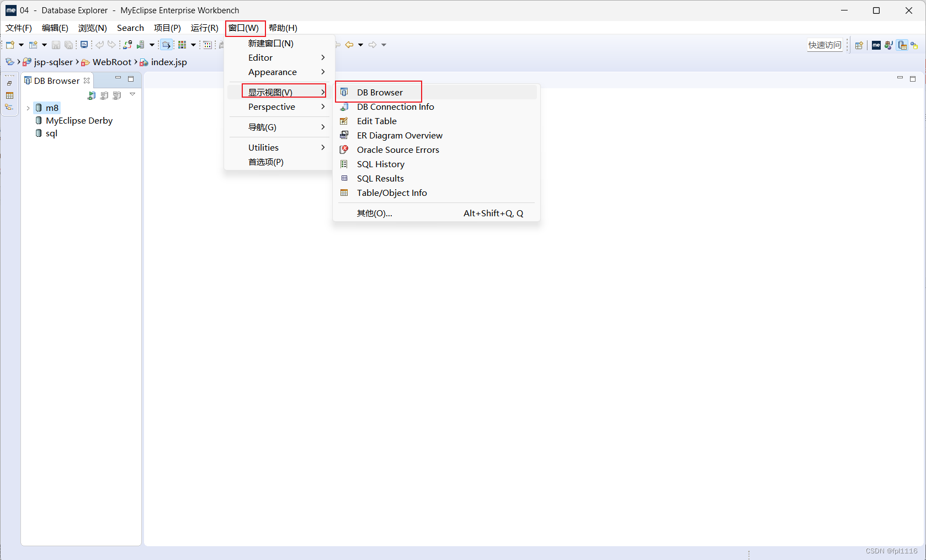Open the dropdown arrow beside the New icon
The image size is (926, 560).
[x=21, y=45]
